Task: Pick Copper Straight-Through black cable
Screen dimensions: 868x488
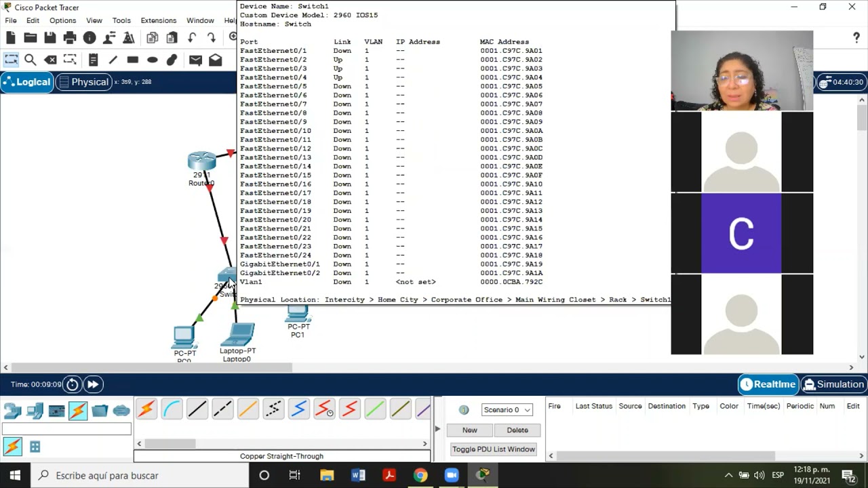Action: pos(197,409)
